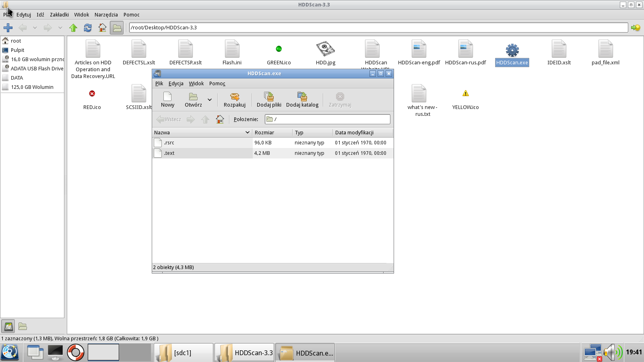Select the HDDScan-rus.pdf file

point(466,53)
